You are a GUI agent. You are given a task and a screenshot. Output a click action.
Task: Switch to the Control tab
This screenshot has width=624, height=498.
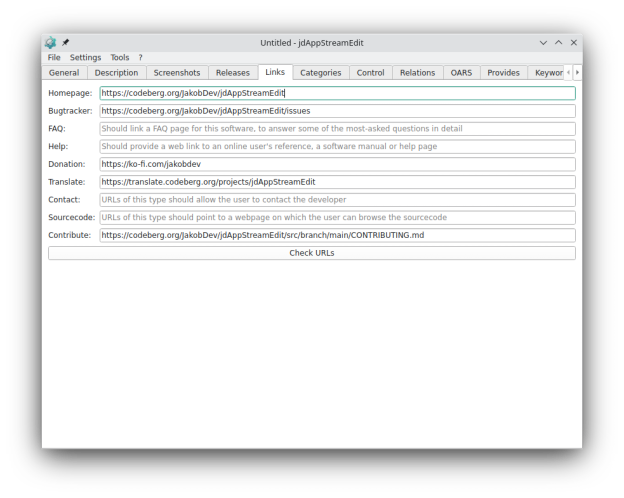pyautogui.click(x=370, y=73)
